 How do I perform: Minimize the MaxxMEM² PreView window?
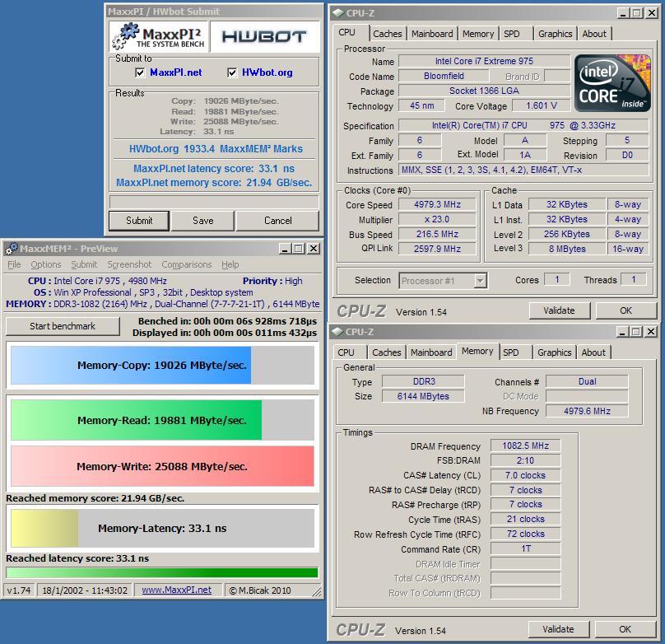click(285, 249)
